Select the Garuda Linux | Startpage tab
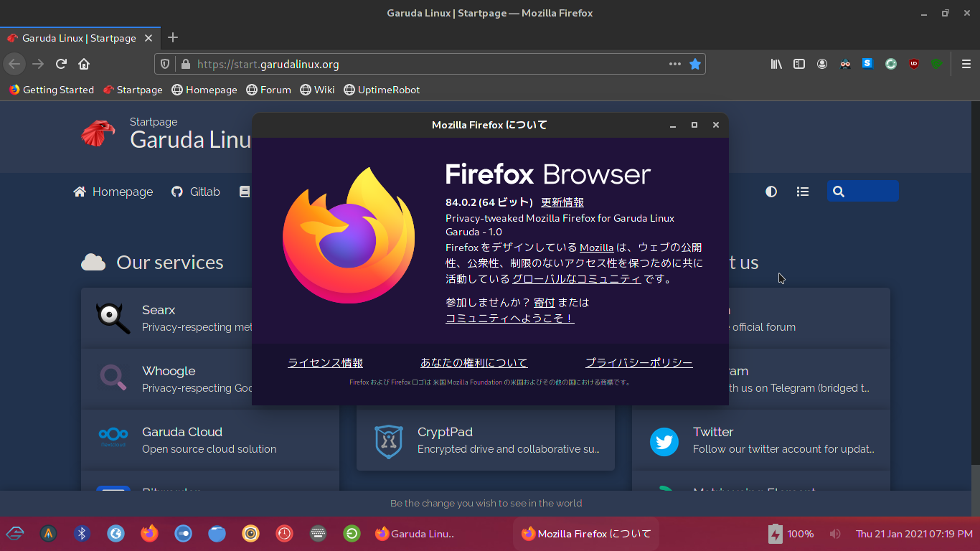Screen dimensions: 980x551 click(x=80, y=38)
